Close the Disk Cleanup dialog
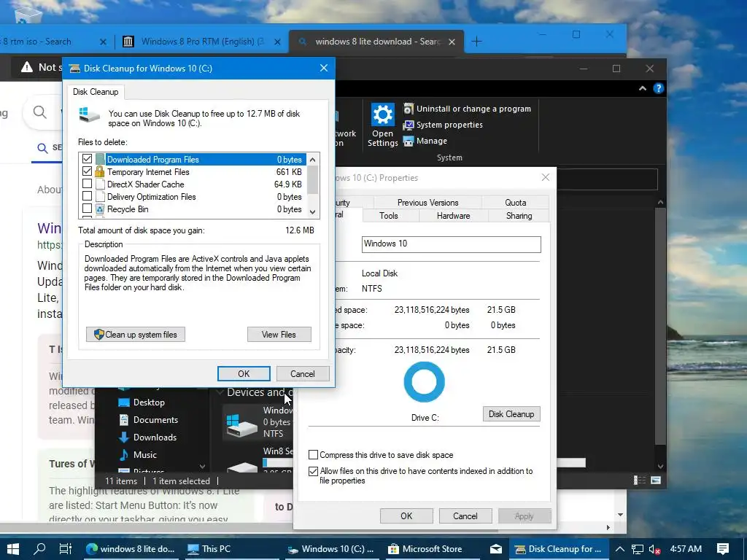This screenshot has width=747, height=560. (323, 68)
